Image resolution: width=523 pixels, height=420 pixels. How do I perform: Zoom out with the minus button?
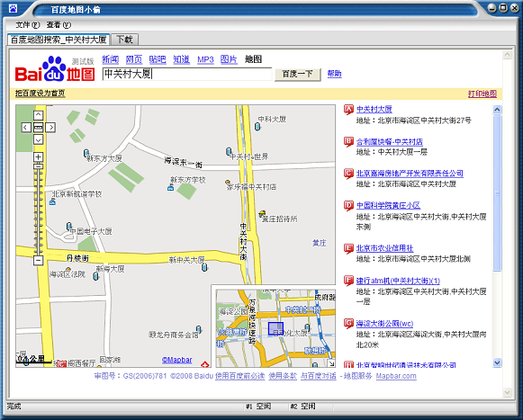39,260
